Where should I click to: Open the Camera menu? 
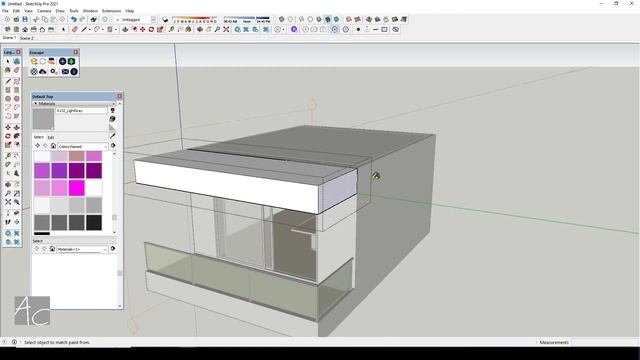44,11
